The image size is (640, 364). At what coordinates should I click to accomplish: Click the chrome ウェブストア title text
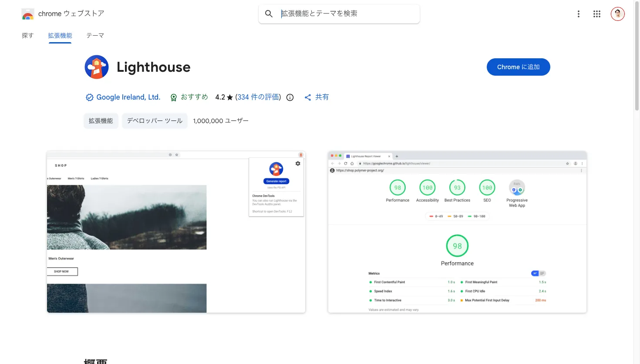tap(71, 14)
